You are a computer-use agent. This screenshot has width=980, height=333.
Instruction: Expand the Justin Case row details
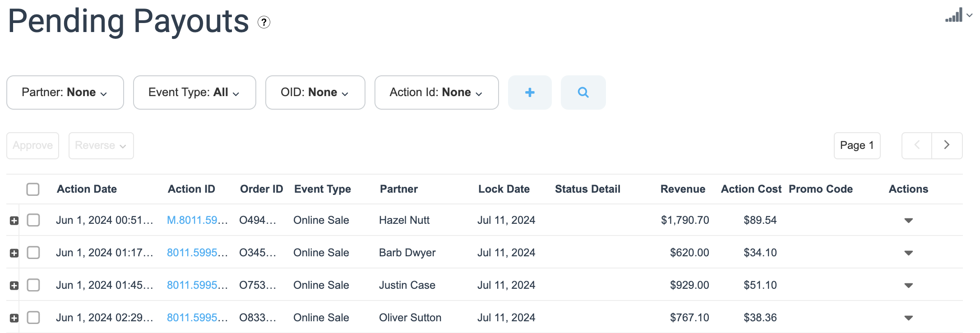[x=14, y=286]
